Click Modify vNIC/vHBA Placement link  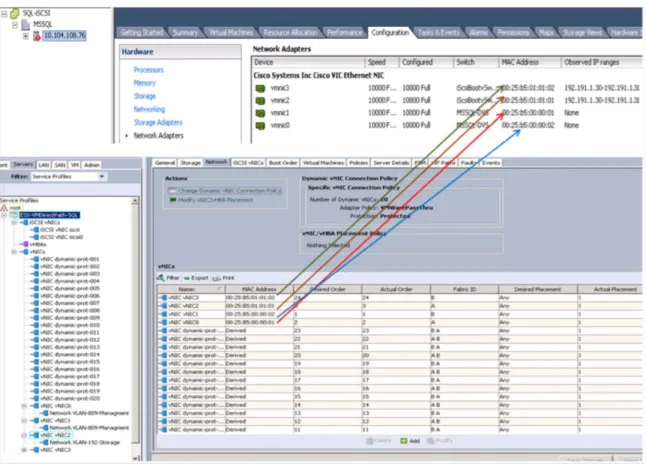coord(215,200)
